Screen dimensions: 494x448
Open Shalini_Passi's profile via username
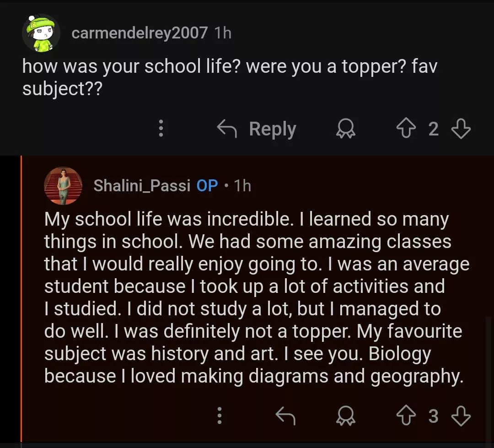[142, 185]
